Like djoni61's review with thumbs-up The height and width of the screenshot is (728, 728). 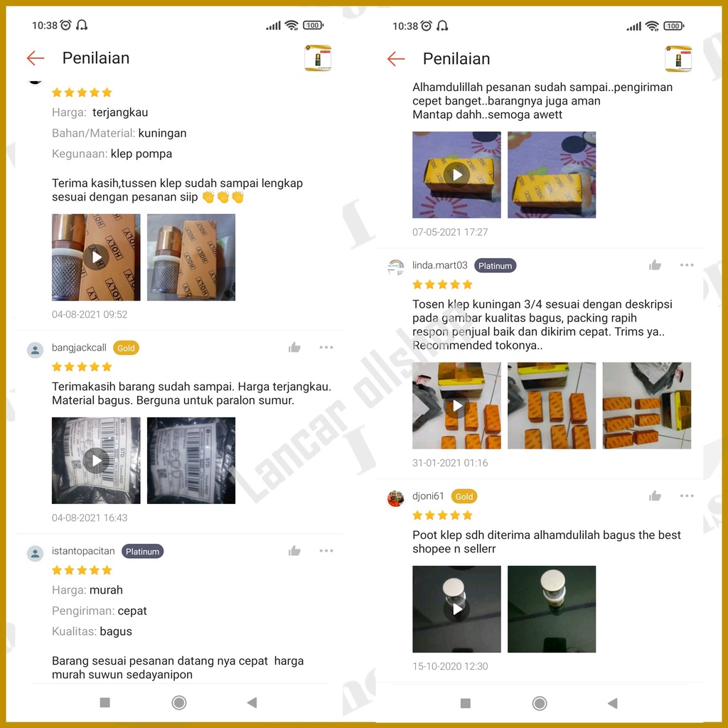pos(655,496)
